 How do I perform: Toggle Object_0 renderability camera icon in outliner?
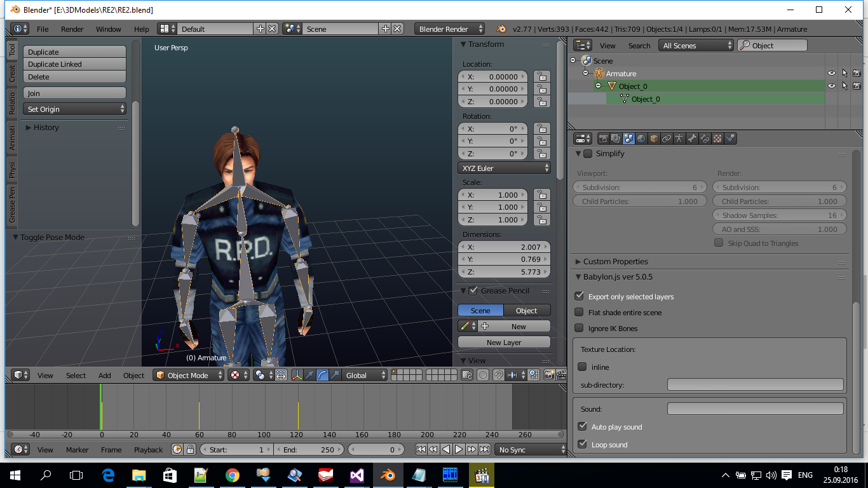pyautogui.click(x=857, y=86)
